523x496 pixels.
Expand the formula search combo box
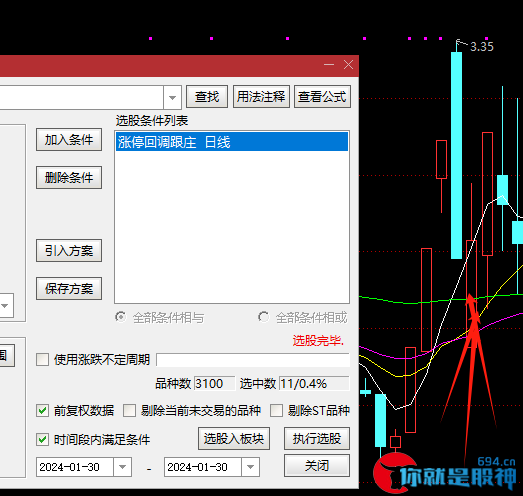tap(172, 97)
